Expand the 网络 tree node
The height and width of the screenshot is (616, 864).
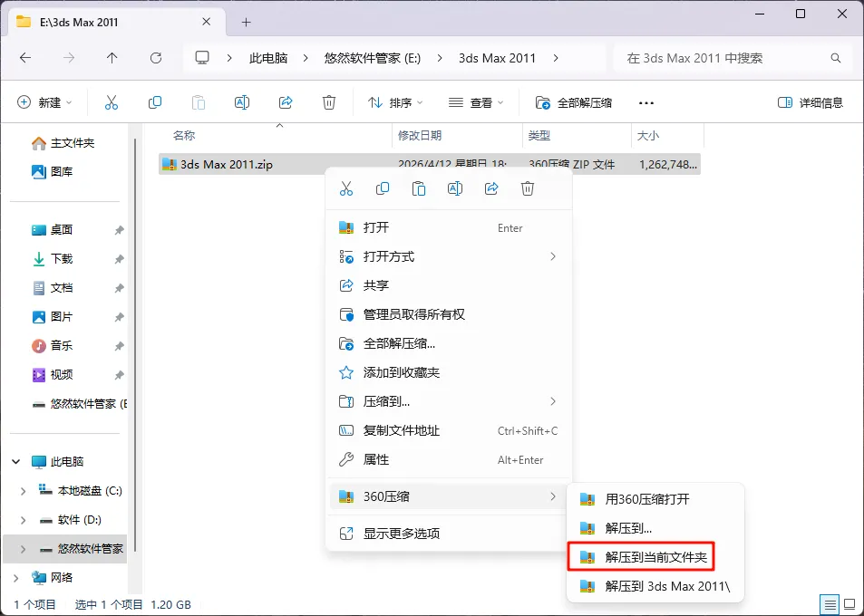(16, 577)
